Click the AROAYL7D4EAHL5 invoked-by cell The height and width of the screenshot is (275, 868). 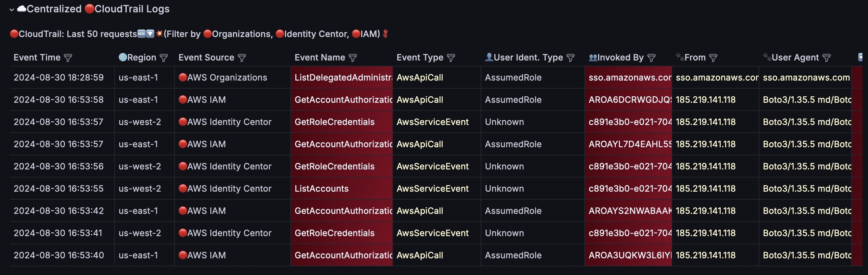click(628, 144)
